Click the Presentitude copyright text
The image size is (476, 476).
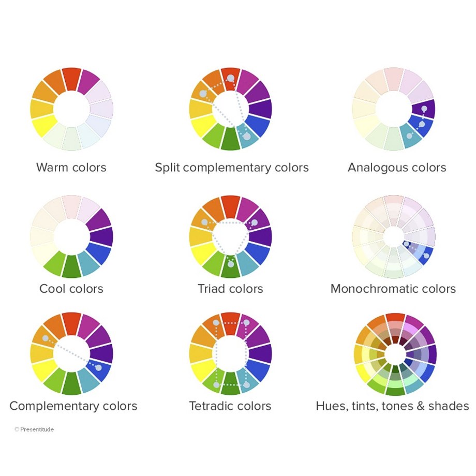point(34,429)
